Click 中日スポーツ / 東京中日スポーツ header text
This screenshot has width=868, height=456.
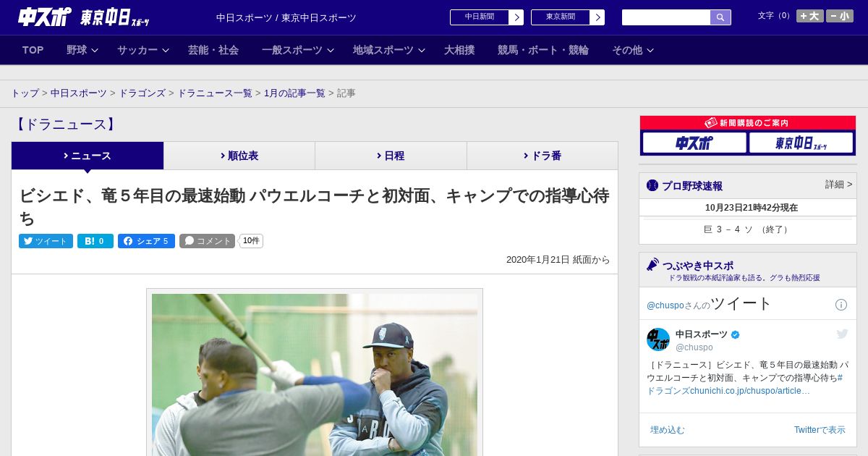point(286,18)
